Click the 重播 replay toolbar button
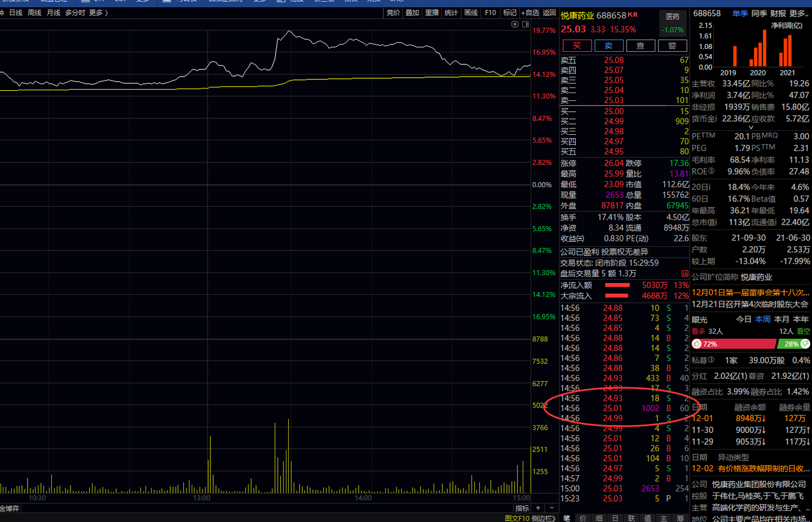812x522 pixels. coord(432,12)
